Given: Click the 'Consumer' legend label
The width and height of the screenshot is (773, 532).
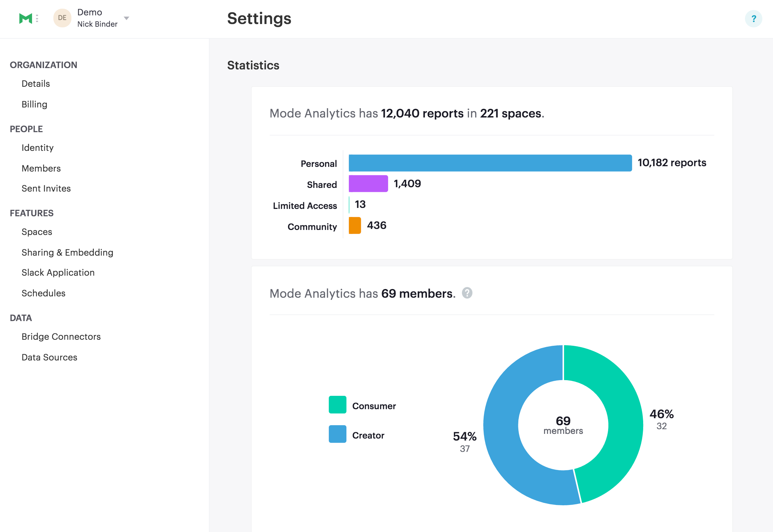Looking at the screenshot, I should [x=374, y=406].
